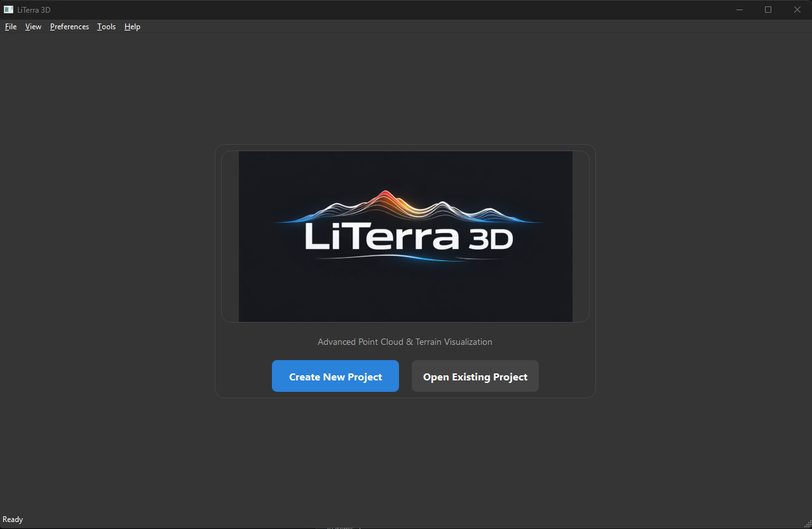Maximize the LiTerra 3D window
Screen dimensions: 812x529
(768, 10)
